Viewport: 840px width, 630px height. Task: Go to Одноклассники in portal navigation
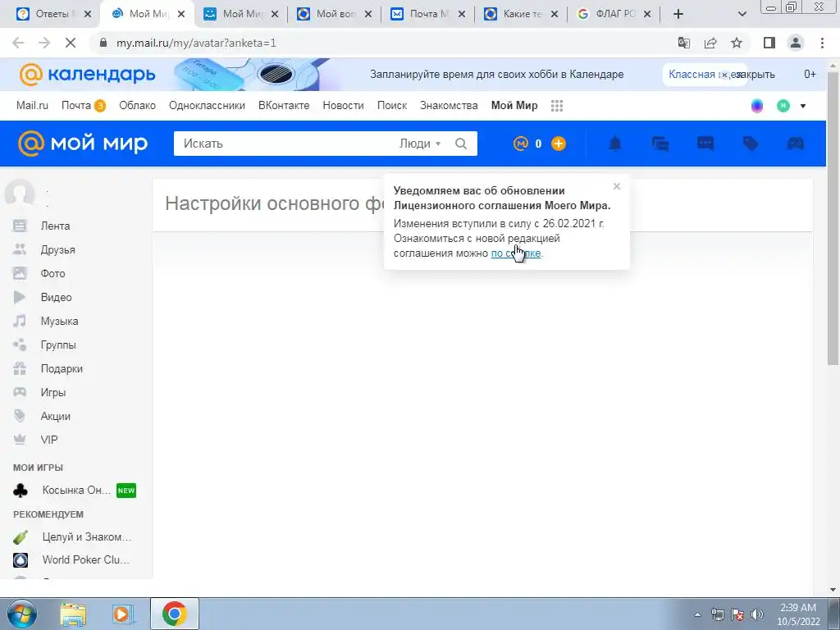coord(207,106)
